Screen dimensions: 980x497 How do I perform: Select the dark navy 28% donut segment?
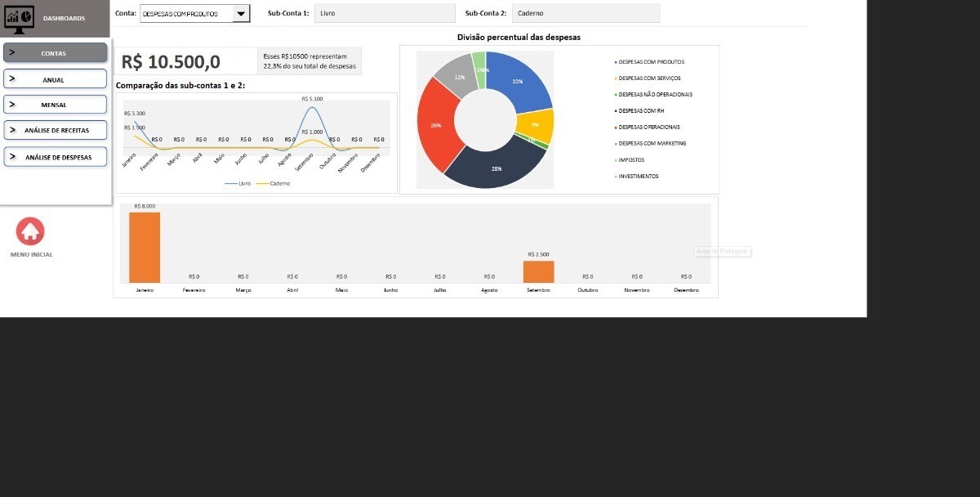[496, 168]
